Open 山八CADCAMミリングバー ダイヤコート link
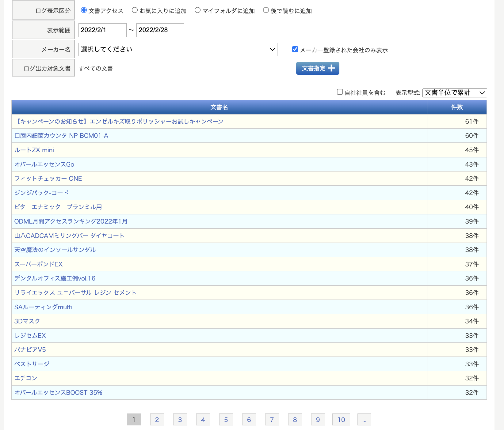 pos(69,236)
